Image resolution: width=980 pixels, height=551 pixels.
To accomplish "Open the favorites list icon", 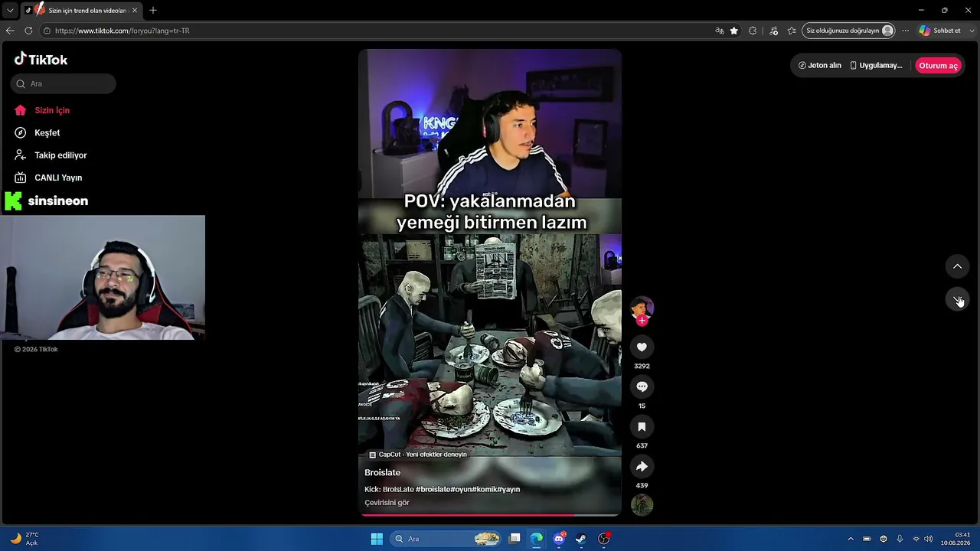I will [x=792, y=31].
